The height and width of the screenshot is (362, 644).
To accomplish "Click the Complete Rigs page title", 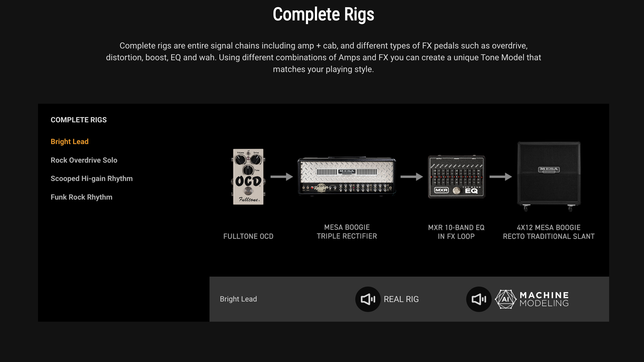I will click(323, 14).
